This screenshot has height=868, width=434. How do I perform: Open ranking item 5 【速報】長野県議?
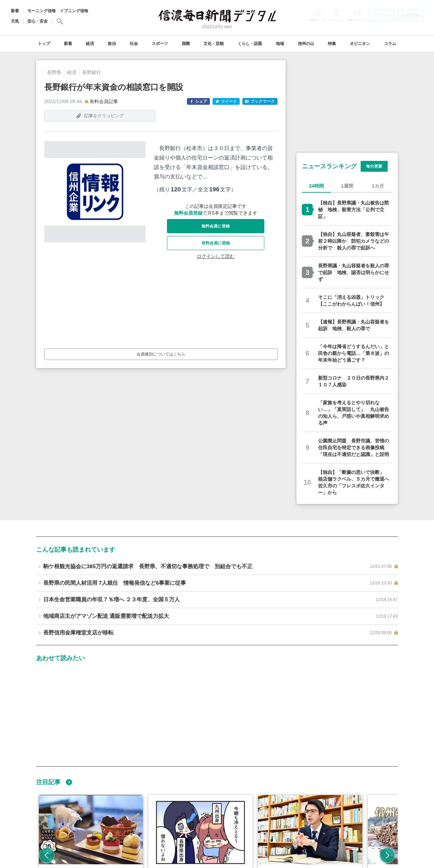(347, 325)
